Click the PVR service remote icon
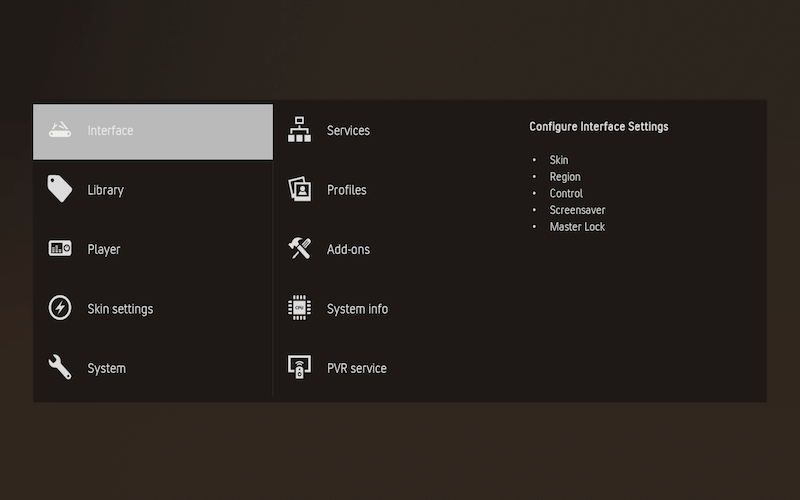The height and width of the screenshot is (500, 800). click(299, 367)
